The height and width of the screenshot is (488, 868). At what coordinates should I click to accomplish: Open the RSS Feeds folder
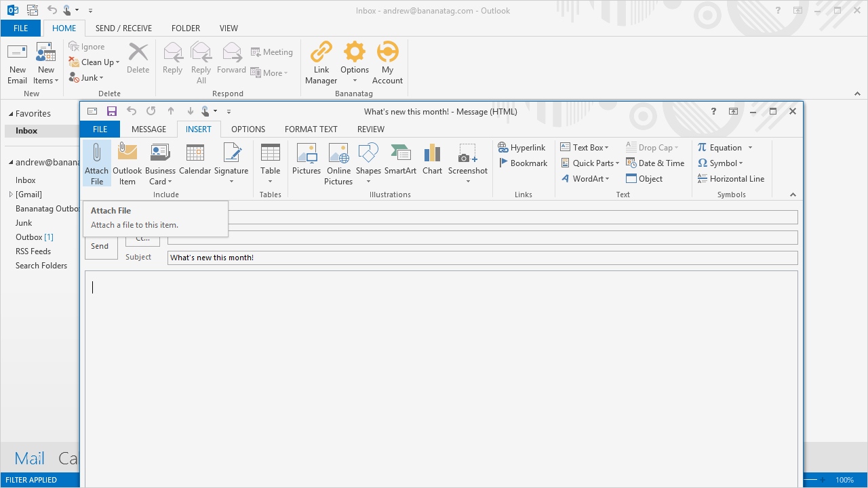[x=33, y=251]
